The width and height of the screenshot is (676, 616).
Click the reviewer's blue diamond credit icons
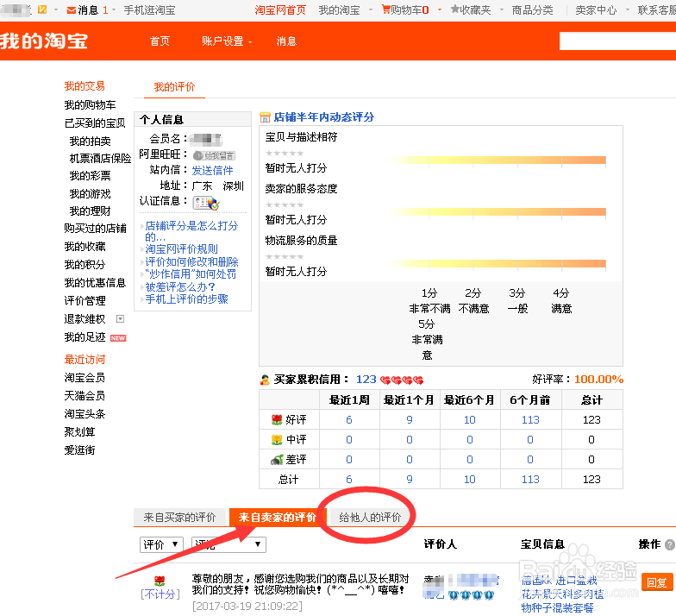(471, 595)
